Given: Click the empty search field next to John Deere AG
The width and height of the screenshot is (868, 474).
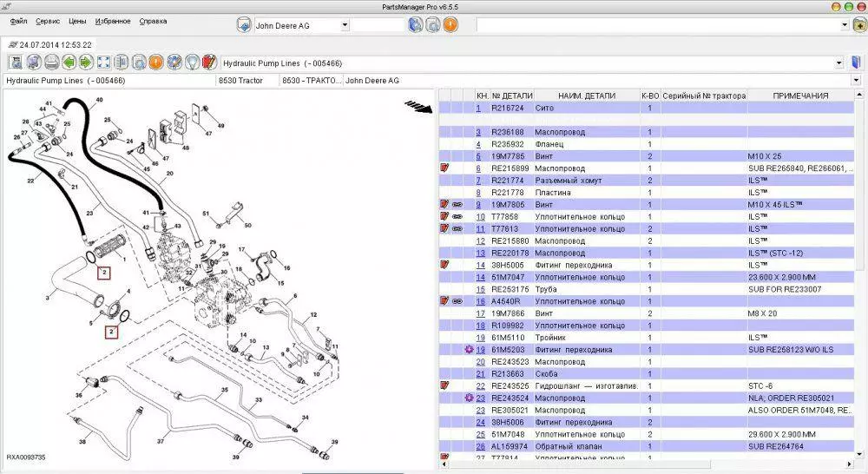Looking at the screenshot, I should tap(378, 25).
